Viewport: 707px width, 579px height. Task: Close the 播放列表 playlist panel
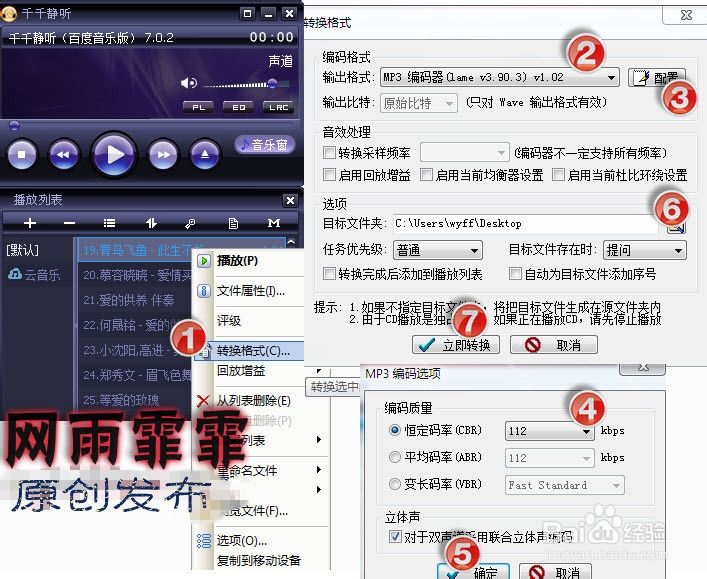click(290, 200)
